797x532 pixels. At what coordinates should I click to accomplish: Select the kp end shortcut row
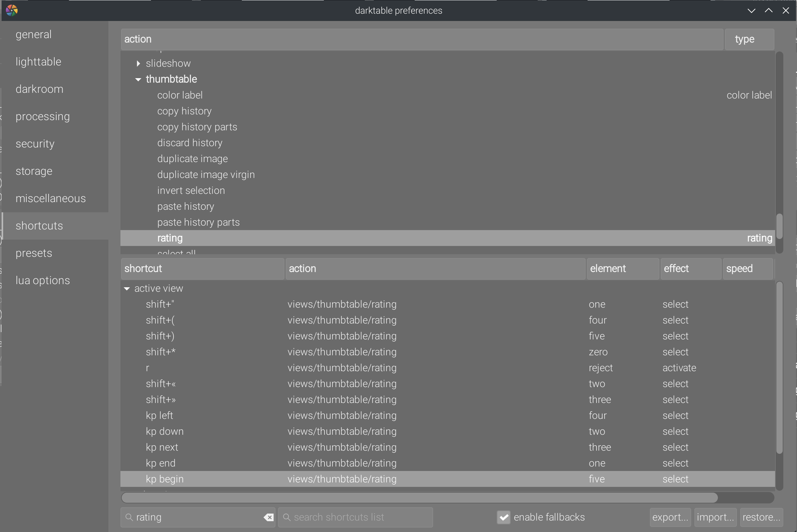(x=447, y=463)
